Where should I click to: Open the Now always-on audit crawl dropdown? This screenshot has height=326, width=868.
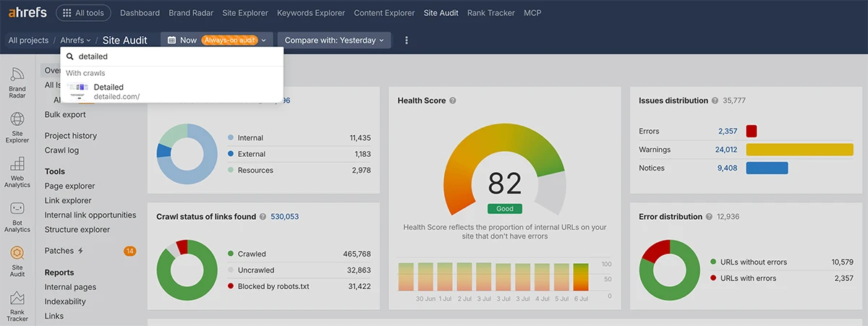click(x=217, y=40)
